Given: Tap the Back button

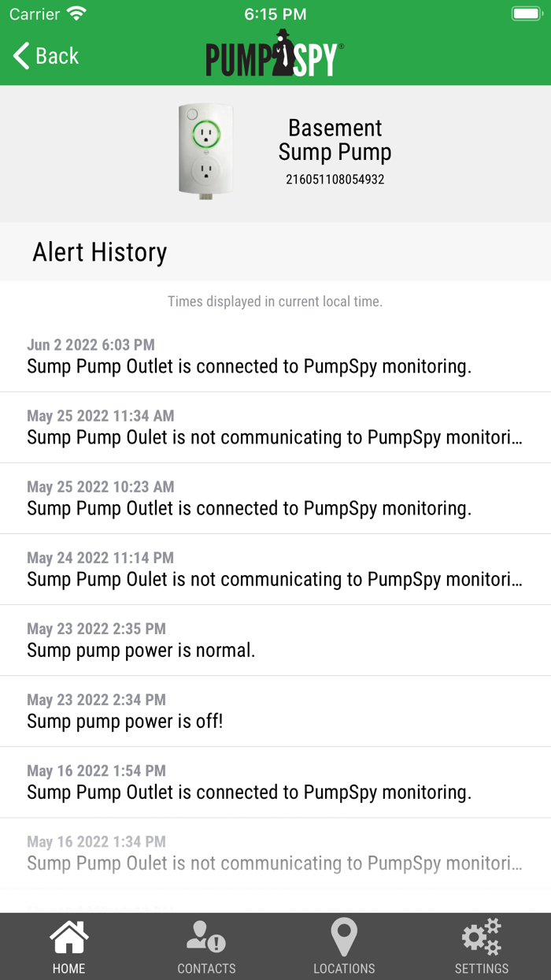Looking at the screenshot, I should (x=43, y=55).
